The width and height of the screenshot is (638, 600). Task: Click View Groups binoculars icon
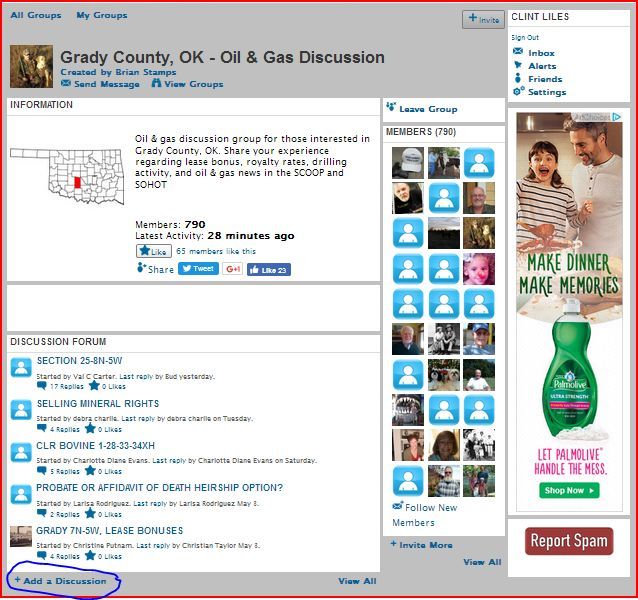pyautogui.click(x=156, y=83)
